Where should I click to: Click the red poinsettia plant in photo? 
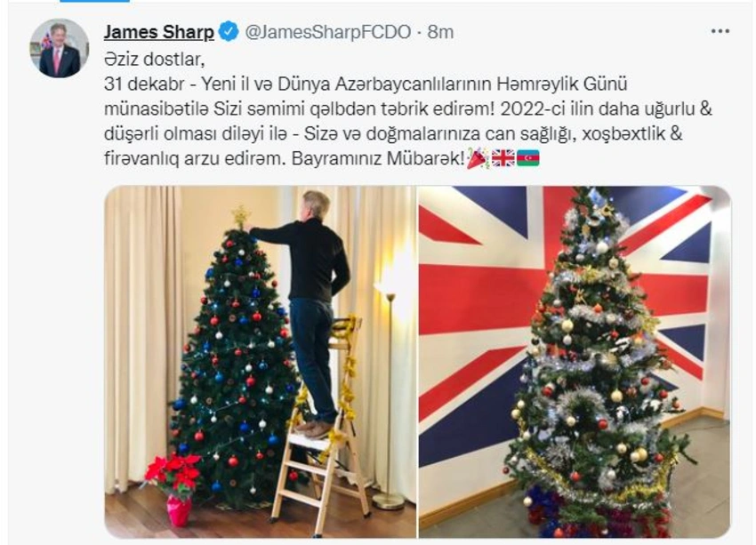173,486
